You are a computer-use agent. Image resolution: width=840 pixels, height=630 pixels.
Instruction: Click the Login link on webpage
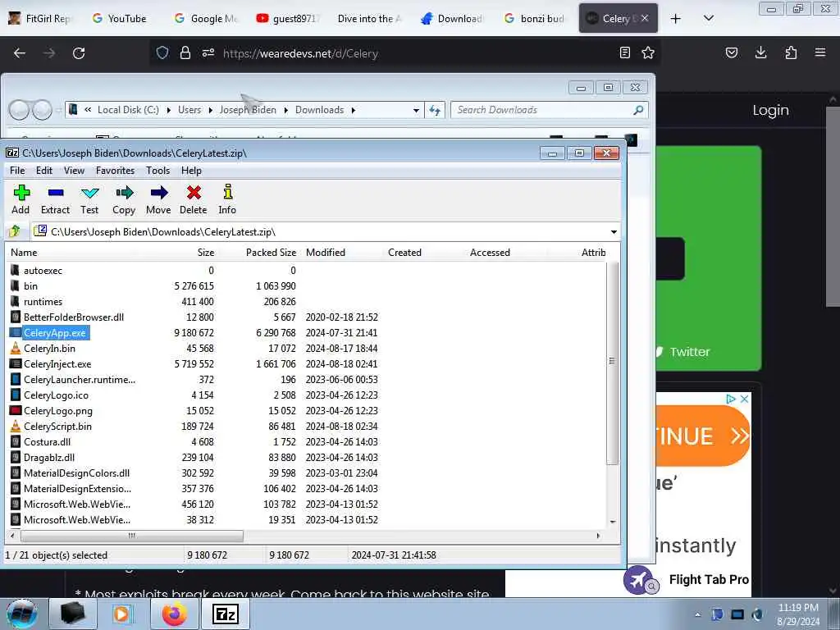click(x=770, y=110)
